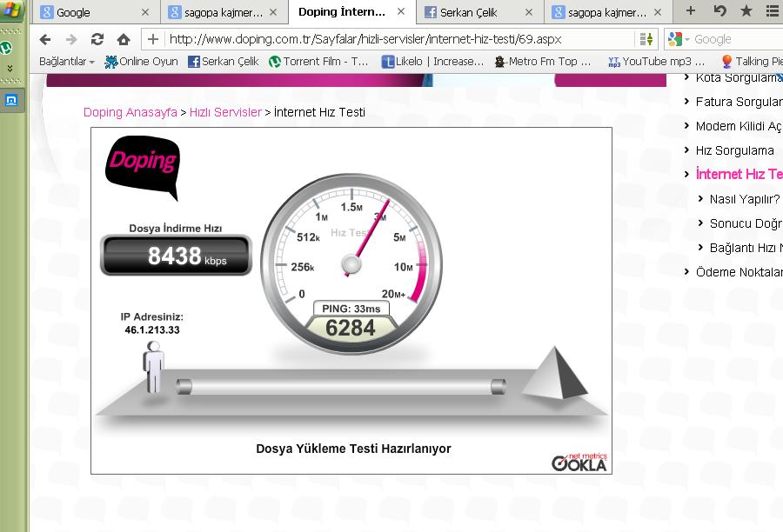
Task: Reload the page with the refresh icon
Action: [97, 39]
